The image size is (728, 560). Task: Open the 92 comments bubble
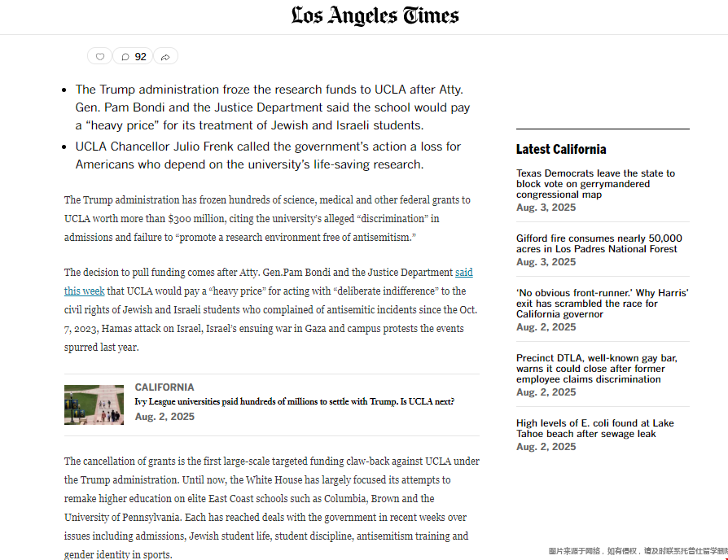[134, 57]
